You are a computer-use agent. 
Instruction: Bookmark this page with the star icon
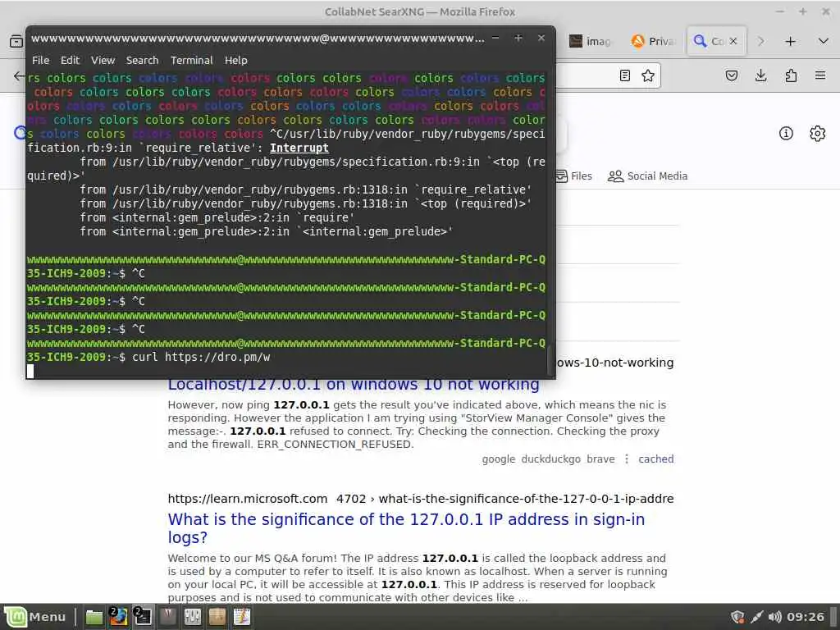point(648,75)
